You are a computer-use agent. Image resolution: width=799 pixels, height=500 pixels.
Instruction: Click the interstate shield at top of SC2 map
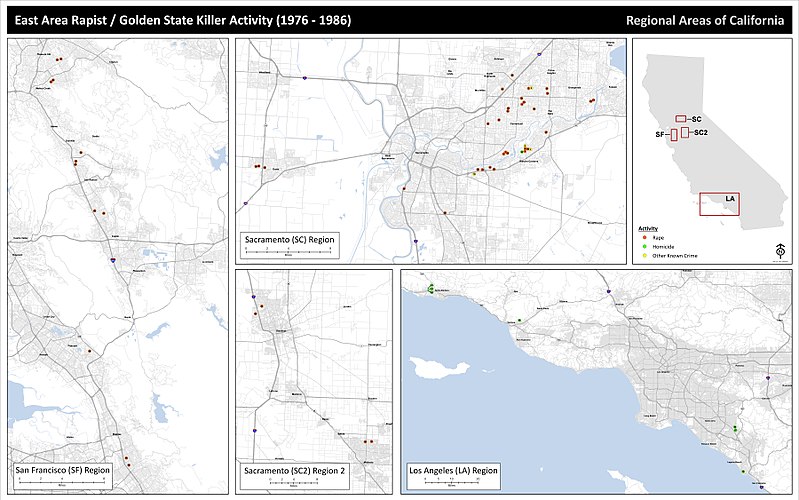point(254,297)
